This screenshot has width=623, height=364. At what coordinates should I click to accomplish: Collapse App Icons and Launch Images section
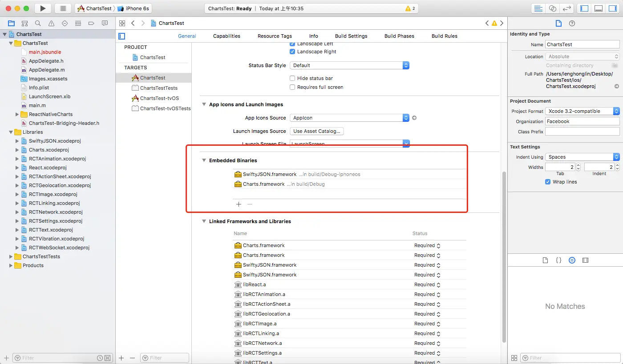[204, 104]
